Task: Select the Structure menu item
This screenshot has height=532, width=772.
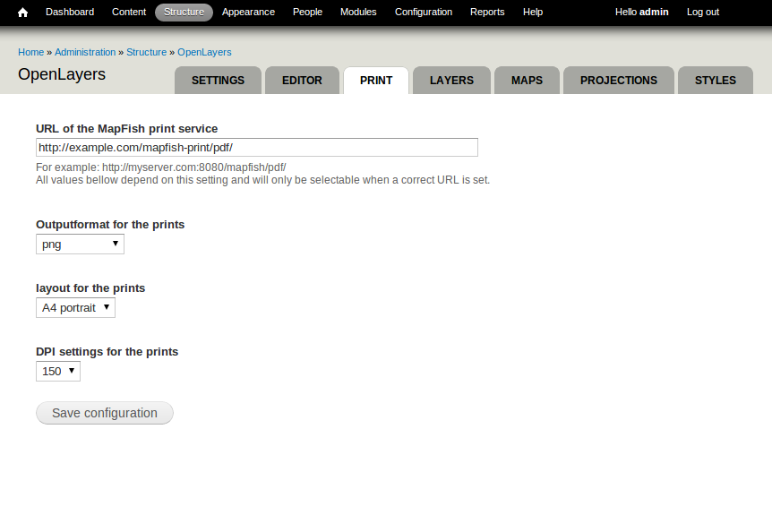Action: pos(184,12)
